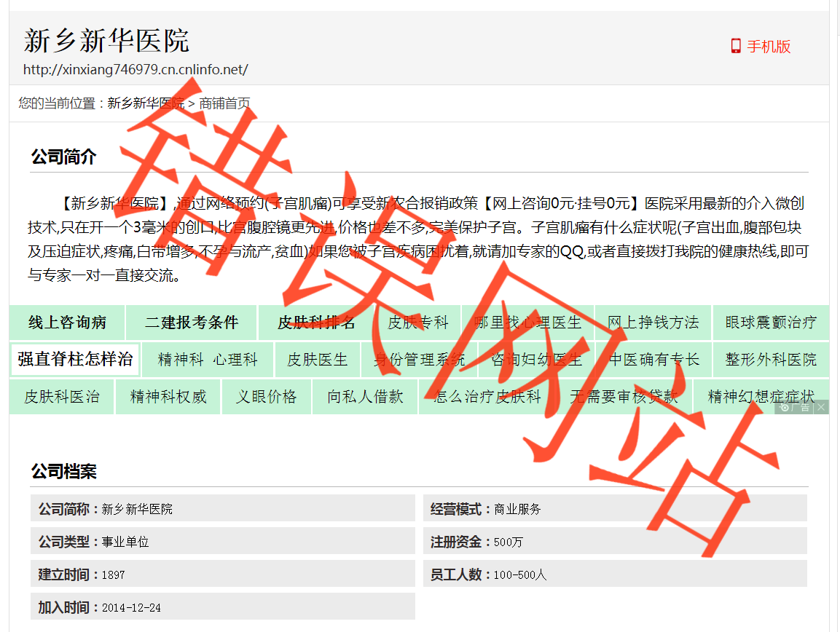Click the 精神科权威 ad tile
The image size is (840, 632).
[168, 397]
